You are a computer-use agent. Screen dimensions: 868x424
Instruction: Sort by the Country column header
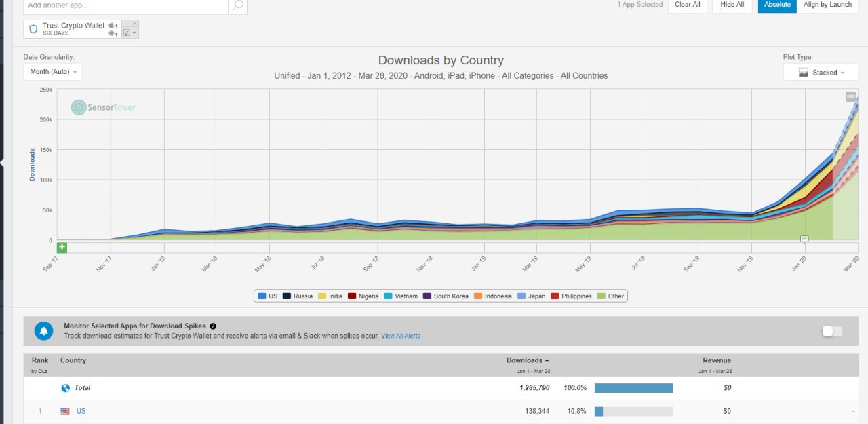(x=73, y=360)
